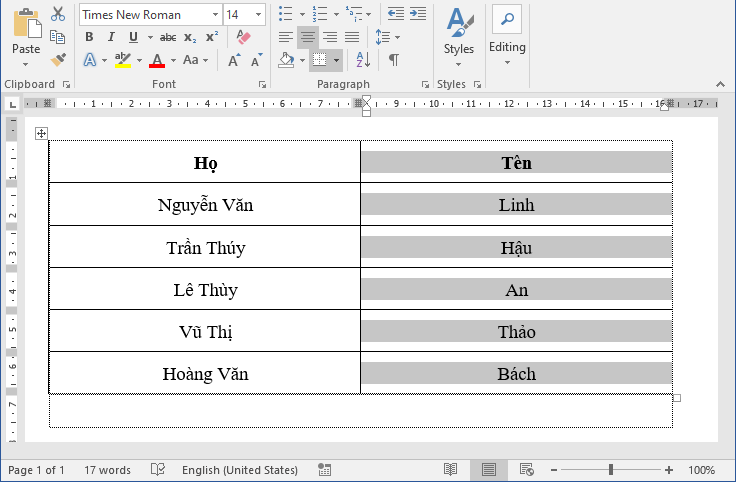Open the font color dropdown arrow
This screenshot has height=482, width=736.
173,60
